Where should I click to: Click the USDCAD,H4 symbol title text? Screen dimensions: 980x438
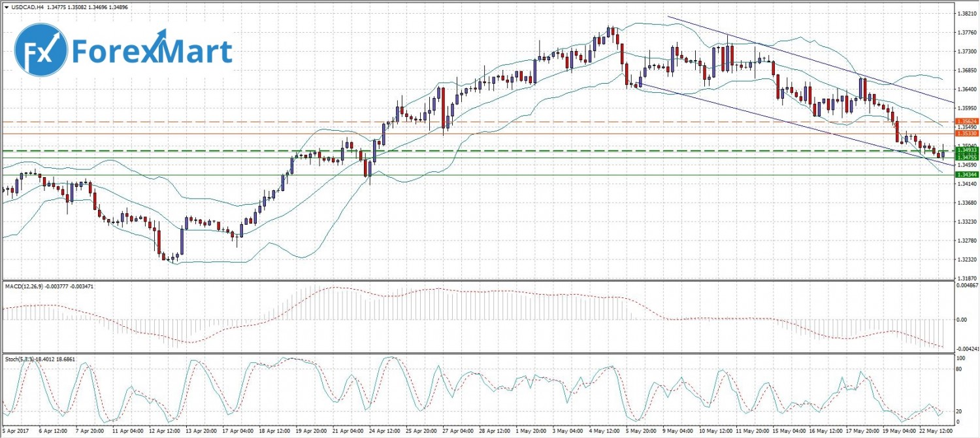(x=26, y=6)
